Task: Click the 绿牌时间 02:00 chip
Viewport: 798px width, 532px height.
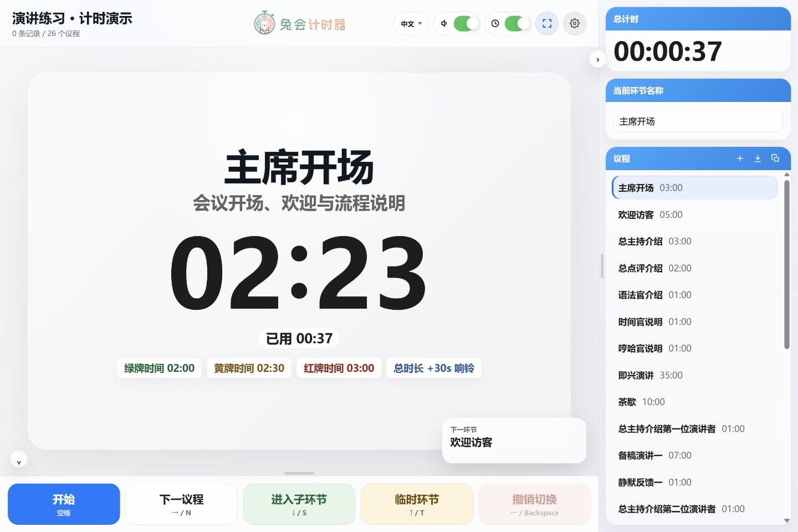Action: [x=159, y=368]
